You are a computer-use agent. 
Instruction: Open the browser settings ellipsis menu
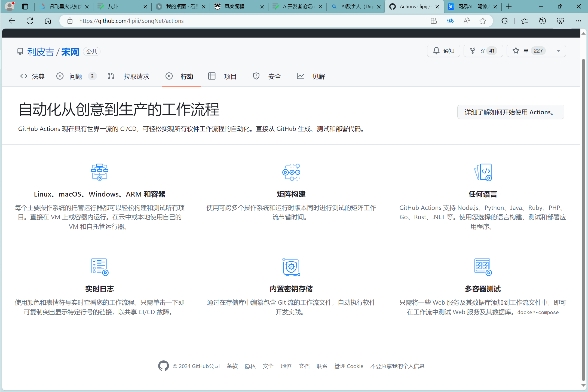(x=578, y=21)
